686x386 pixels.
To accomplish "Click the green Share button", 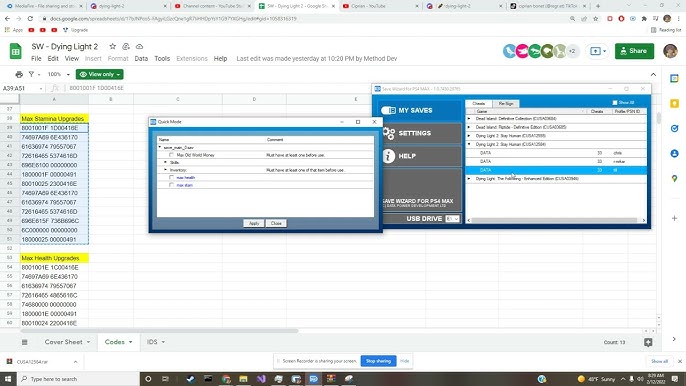I will (x=634, y=51).
